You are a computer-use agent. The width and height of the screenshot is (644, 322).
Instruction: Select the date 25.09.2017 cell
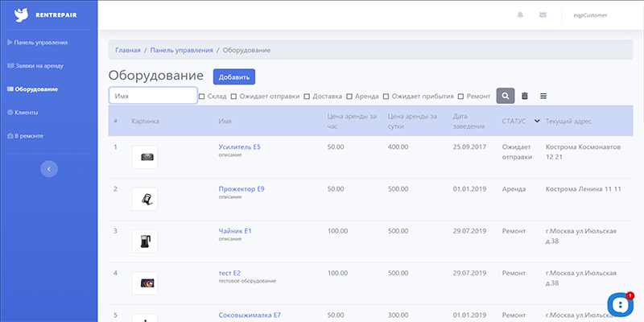coord(469,147)
